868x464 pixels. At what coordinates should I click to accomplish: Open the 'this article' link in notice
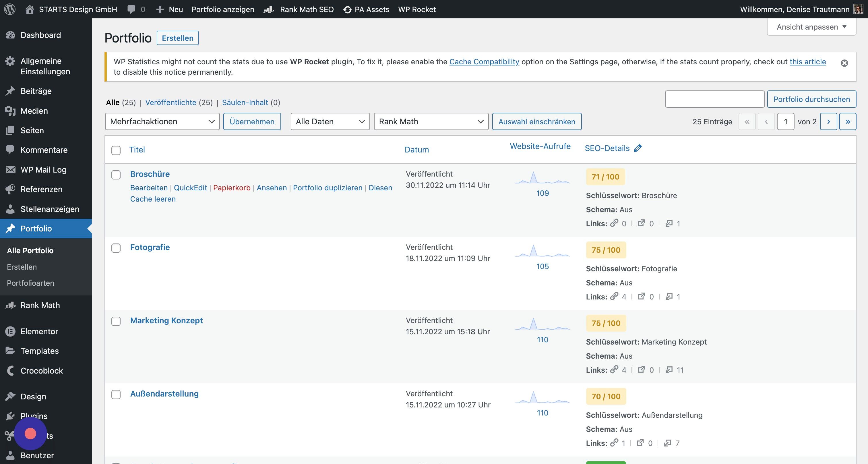point(808,62)
